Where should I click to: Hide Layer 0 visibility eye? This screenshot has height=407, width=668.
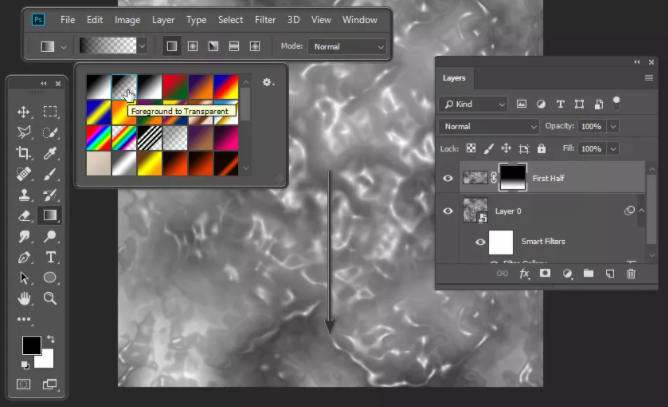[448, 211]
